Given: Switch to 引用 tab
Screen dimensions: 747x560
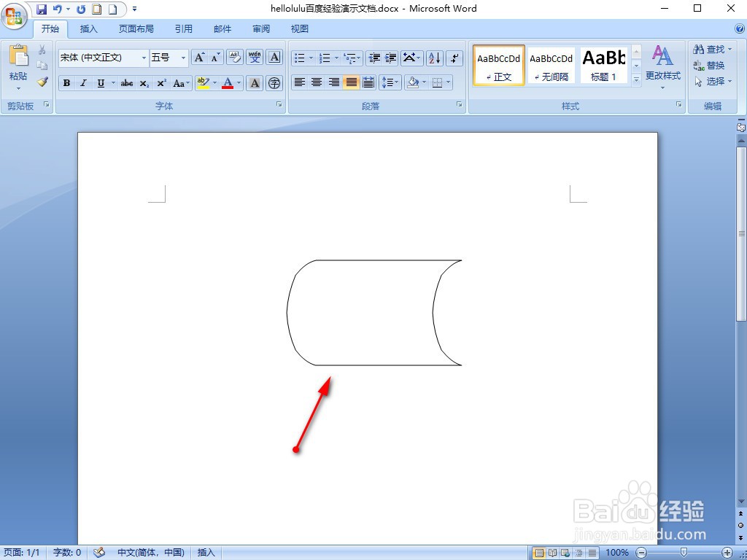Looking at the screenshot, I should coord(183,29).
